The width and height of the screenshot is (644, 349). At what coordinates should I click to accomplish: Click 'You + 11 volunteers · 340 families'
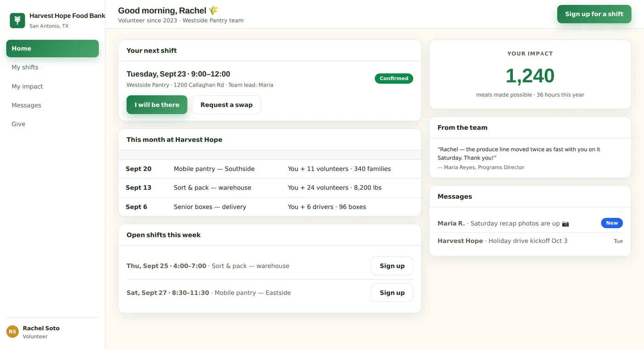(x=339, y=169)
